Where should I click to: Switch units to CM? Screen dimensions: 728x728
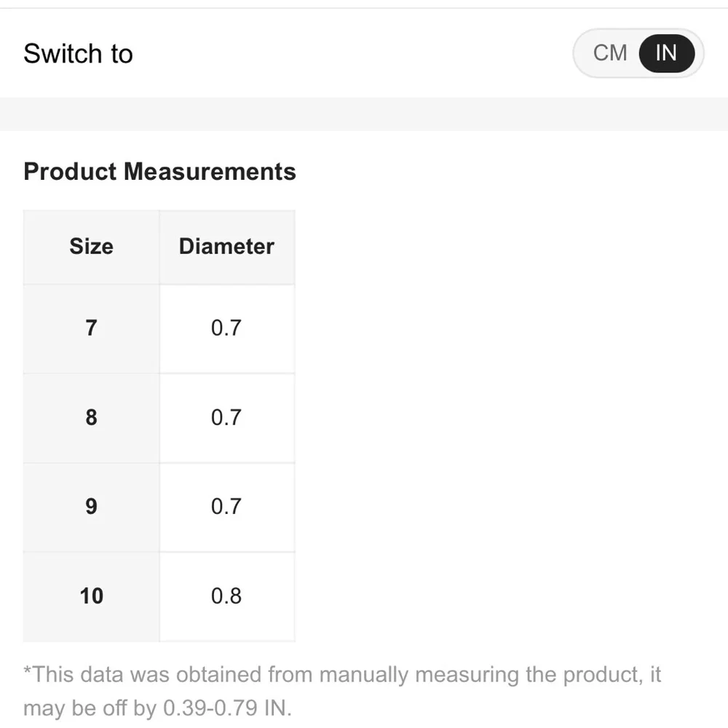click(x=610, y=53)
